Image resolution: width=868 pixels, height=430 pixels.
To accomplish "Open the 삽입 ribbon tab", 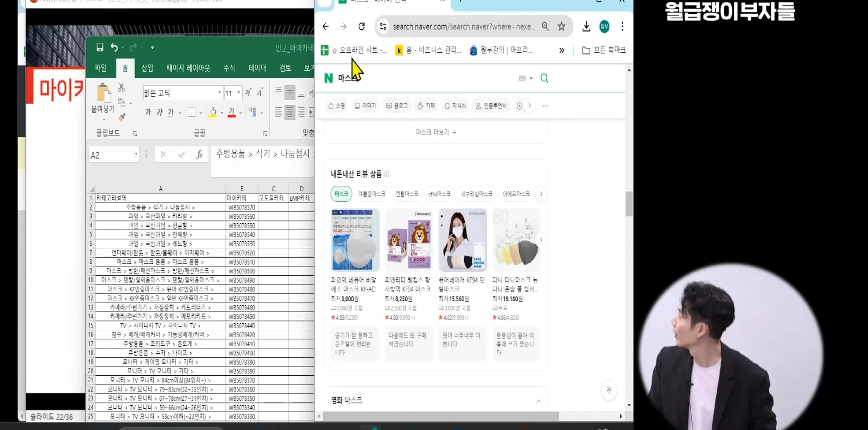I will pyautogui.click(x=147, y=68).
